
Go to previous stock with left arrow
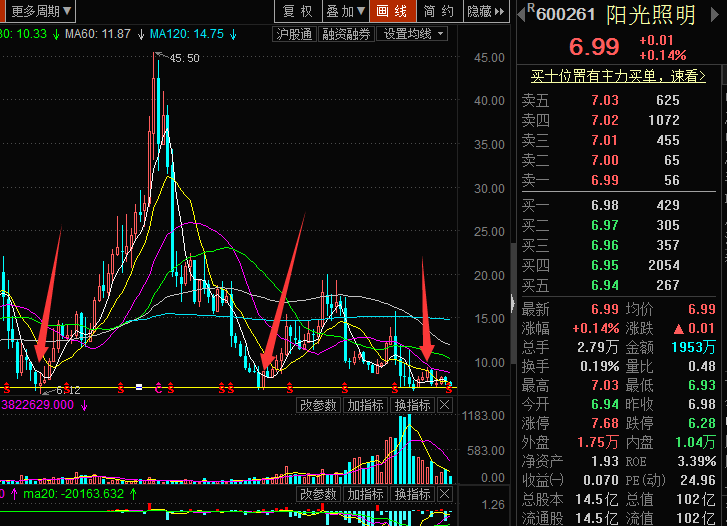pos(521,14)
